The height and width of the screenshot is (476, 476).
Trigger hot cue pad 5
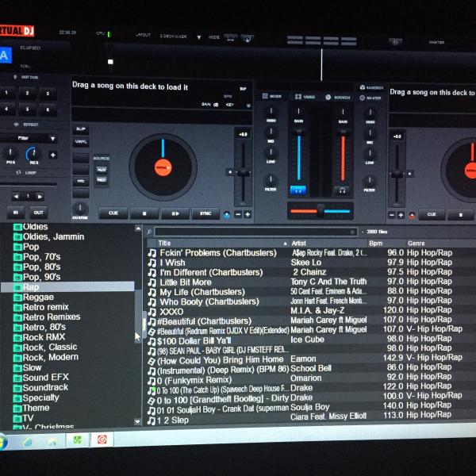(27, 109)
